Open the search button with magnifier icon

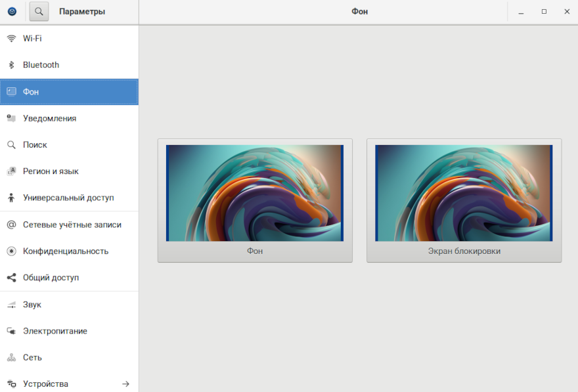coord(39,11)
